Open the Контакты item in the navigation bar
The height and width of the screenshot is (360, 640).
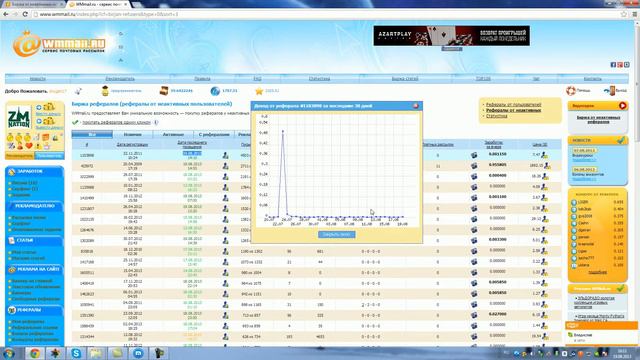coord(592,78)
